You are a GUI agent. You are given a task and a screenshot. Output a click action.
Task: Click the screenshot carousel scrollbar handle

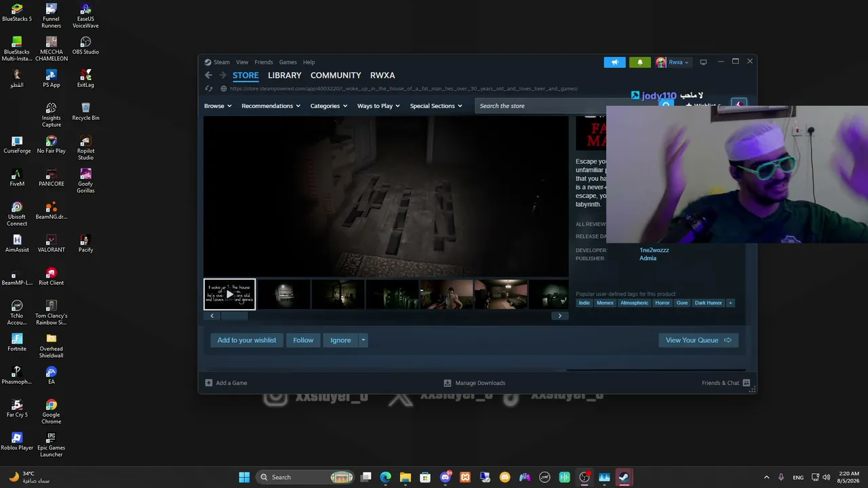click(x=234, y=316)
